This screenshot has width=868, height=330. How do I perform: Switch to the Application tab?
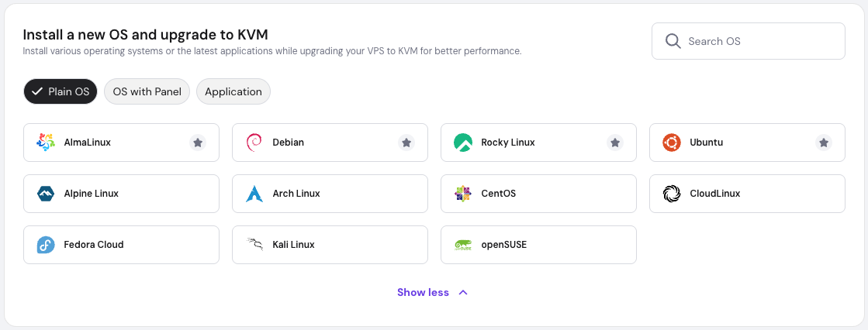pos(233,91)
